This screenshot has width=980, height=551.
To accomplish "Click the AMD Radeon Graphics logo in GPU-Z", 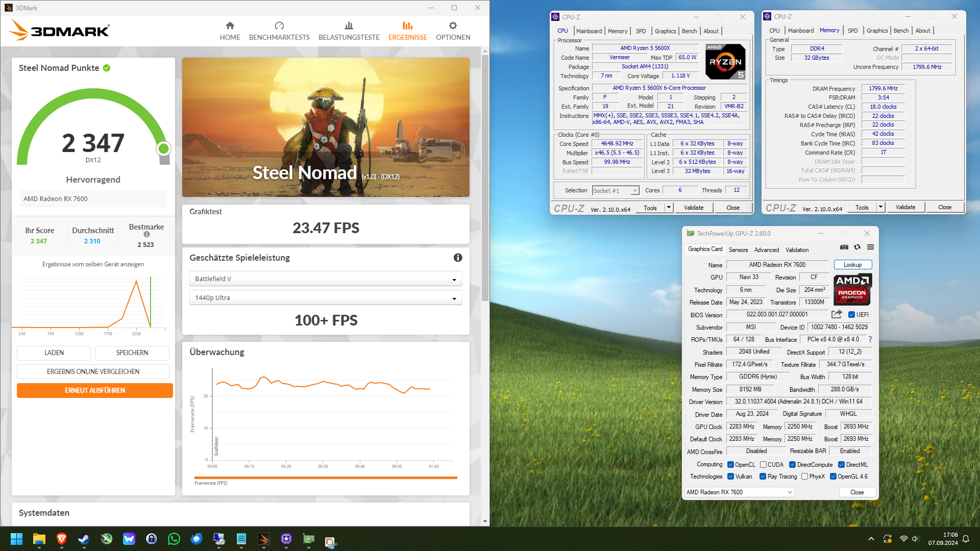I will [x=853, y=290].
